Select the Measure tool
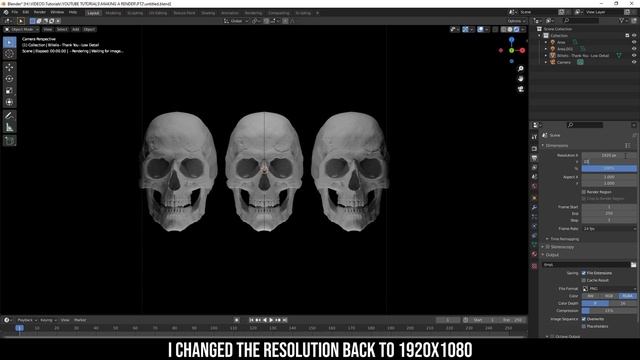 [x=9, y=127]
